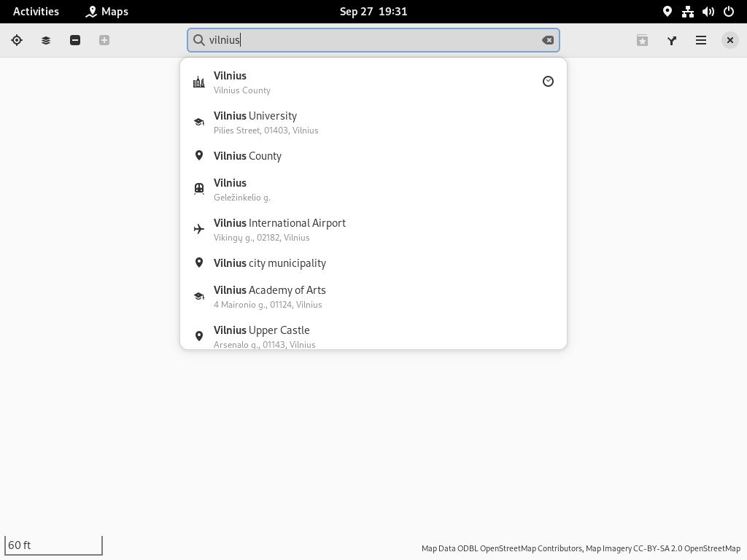Select Vilnius, Vilnius County result
This screenshot has width=747, height=560.
(x=373, y=82)
